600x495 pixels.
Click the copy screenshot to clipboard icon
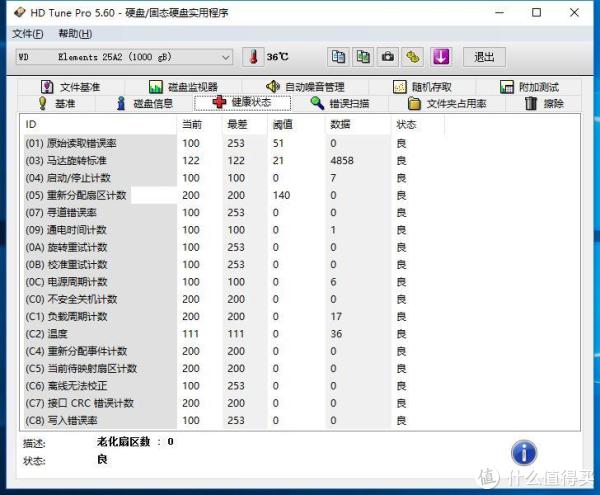click(363, 57)
